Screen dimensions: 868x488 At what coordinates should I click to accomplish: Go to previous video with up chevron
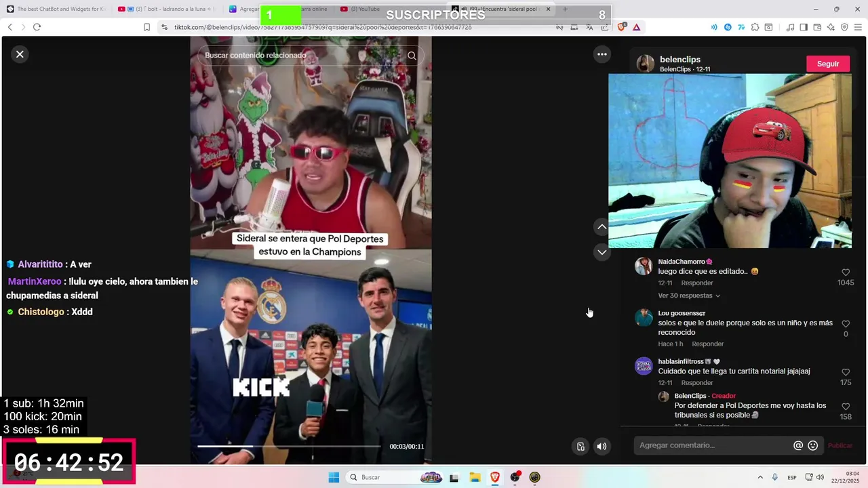click(601, 226)
